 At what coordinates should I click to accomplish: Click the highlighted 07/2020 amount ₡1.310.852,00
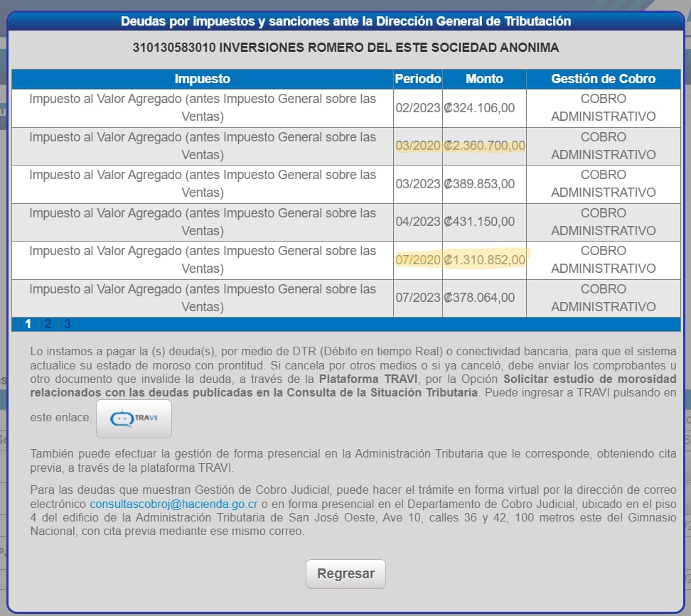point(483,260)
